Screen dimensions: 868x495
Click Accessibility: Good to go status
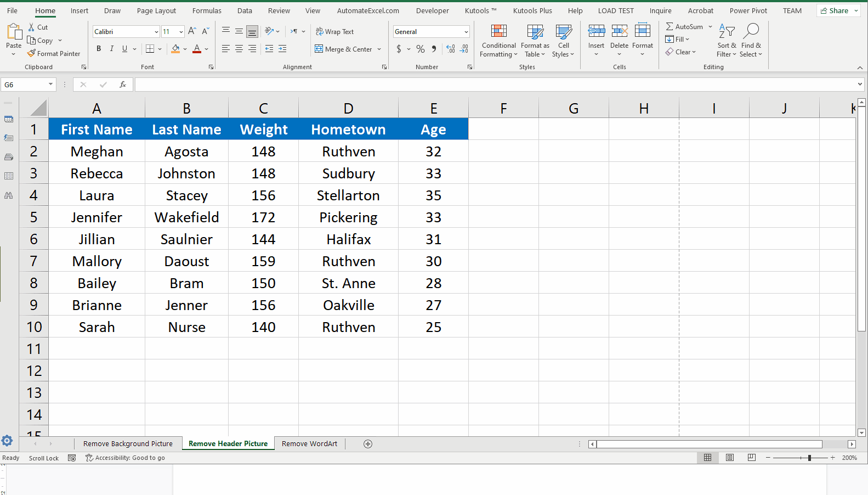tap(125, 458)
